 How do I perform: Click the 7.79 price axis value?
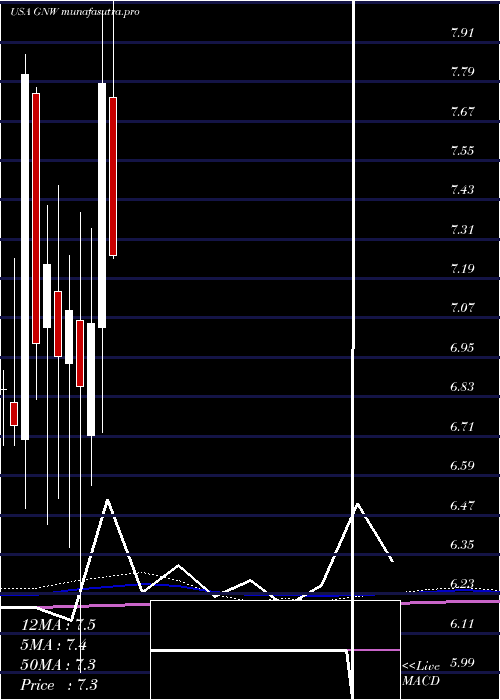click(462, 72)
